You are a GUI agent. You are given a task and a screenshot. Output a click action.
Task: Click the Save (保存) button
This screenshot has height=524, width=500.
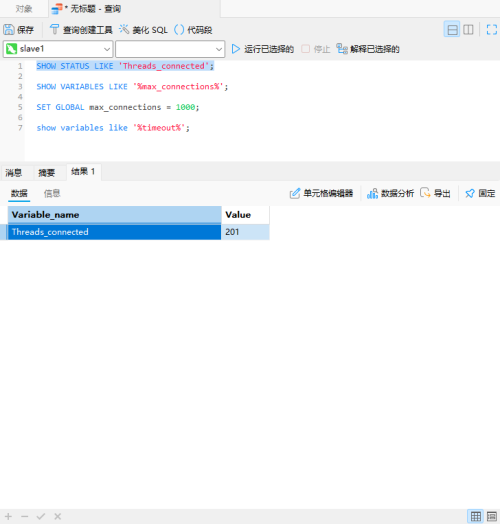19,30
